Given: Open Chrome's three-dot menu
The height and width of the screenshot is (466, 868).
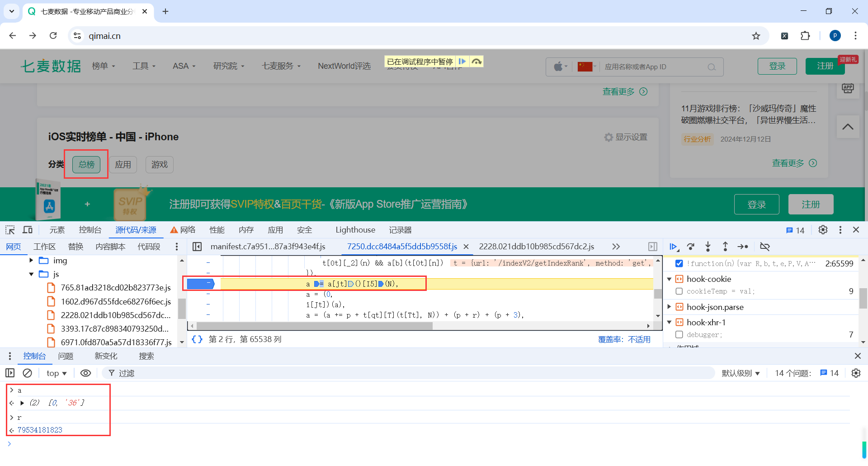Looking at the screenshot, I should 855,36.
